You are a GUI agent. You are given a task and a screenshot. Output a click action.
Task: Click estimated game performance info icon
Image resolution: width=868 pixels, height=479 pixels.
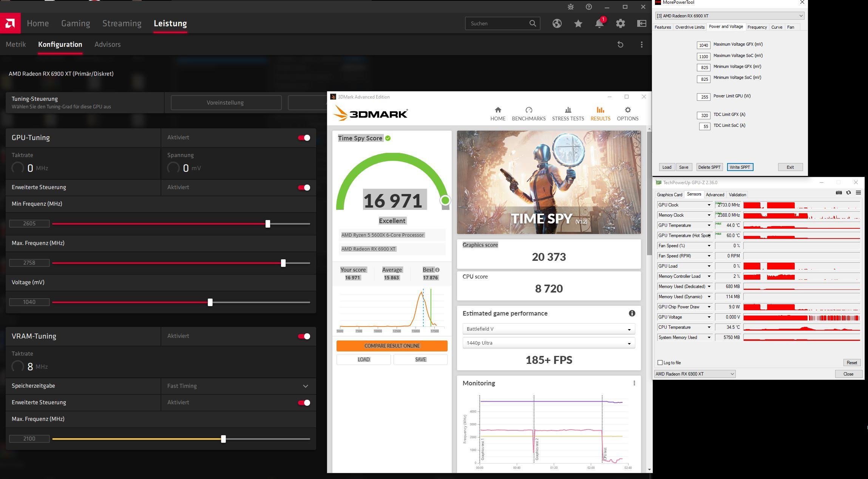632,313
